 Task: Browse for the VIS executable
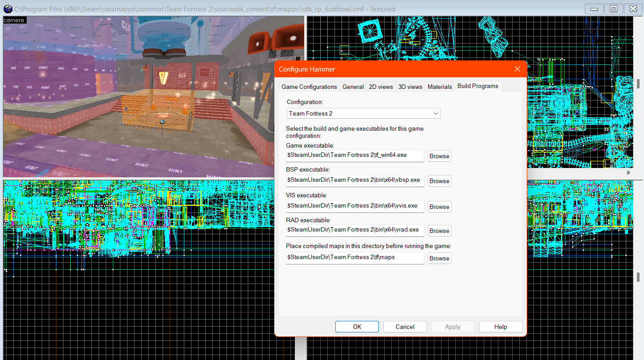[x=439, y=207]
